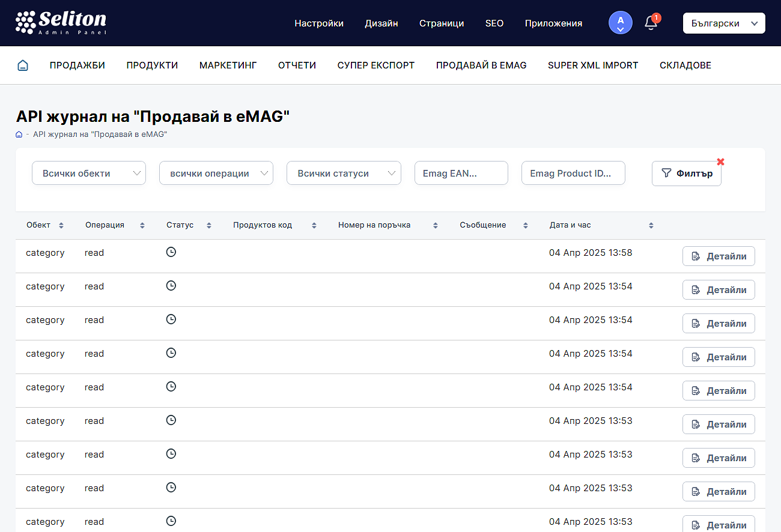Open the Всички обекти dropdown
Image resolution: width=781 pixels, height=532 pixels.
click(88, 172)
